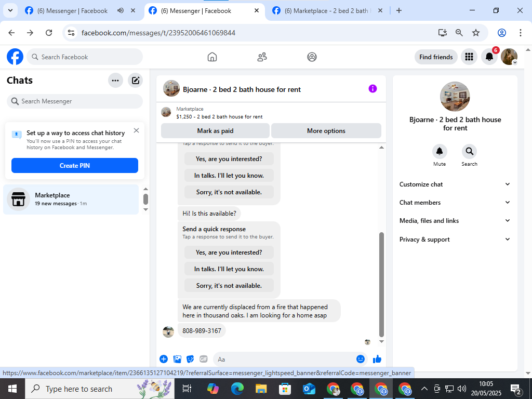Dismiss the chat history PIN card
The height and width of the screenshot is (399, 532).
(137, 130)
